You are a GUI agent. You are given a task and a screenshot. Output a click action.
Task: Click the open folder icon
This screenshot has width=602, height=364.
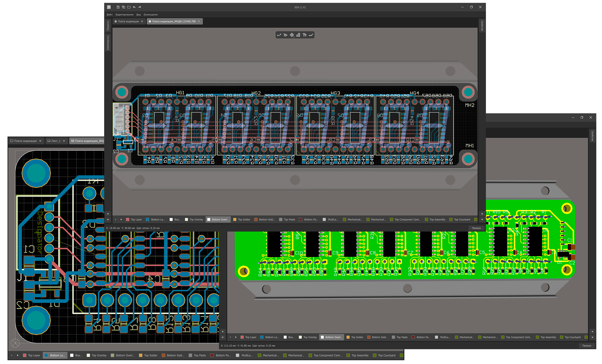point(129,7)
